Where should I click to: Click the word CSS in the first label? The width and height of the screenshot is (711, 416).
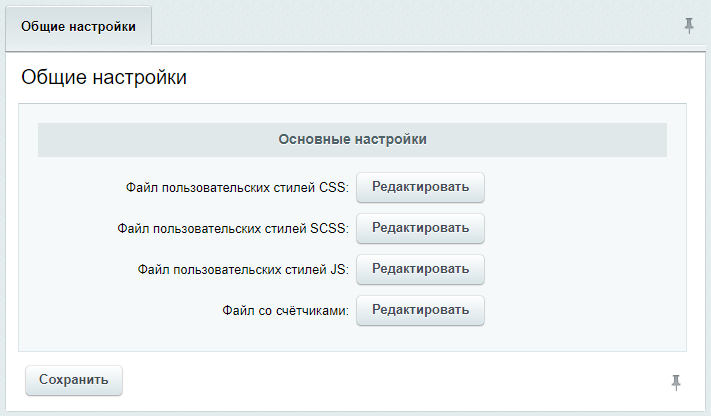(333, 187)
